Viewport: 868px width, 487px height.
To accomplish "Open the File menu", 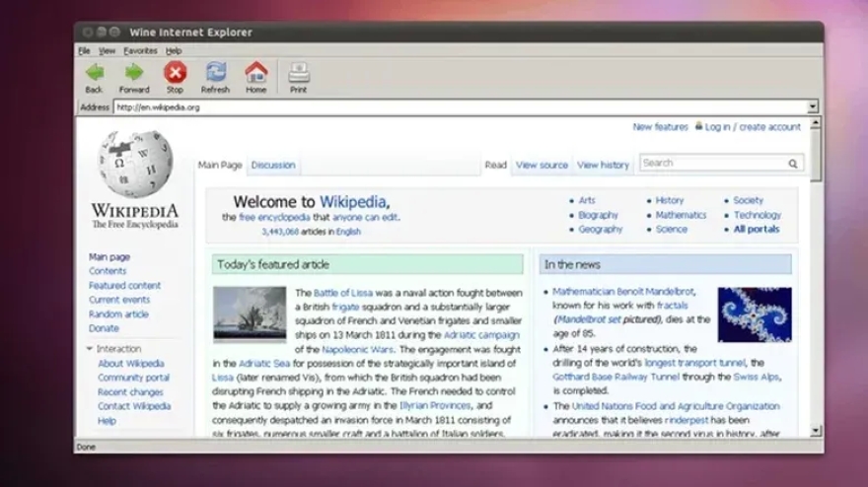I will pyautogui.click(x=84, y=50).
